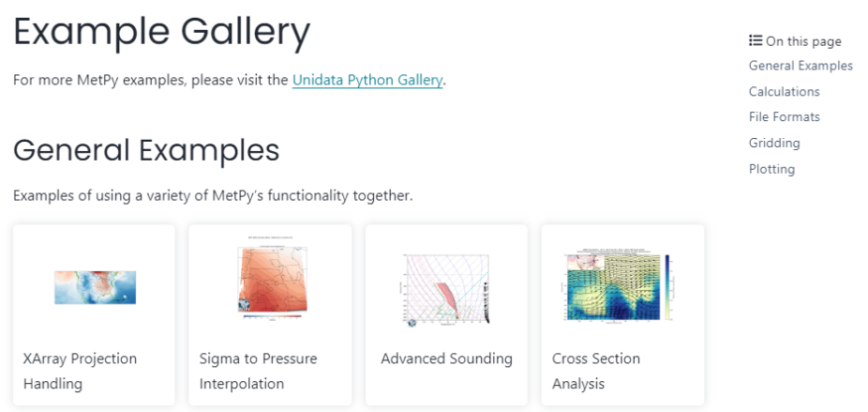Click the XArray Projection Handling map thumbnail
Viewport: 868px width, 412px height.
pyautogui.click(x=95, y=286)
